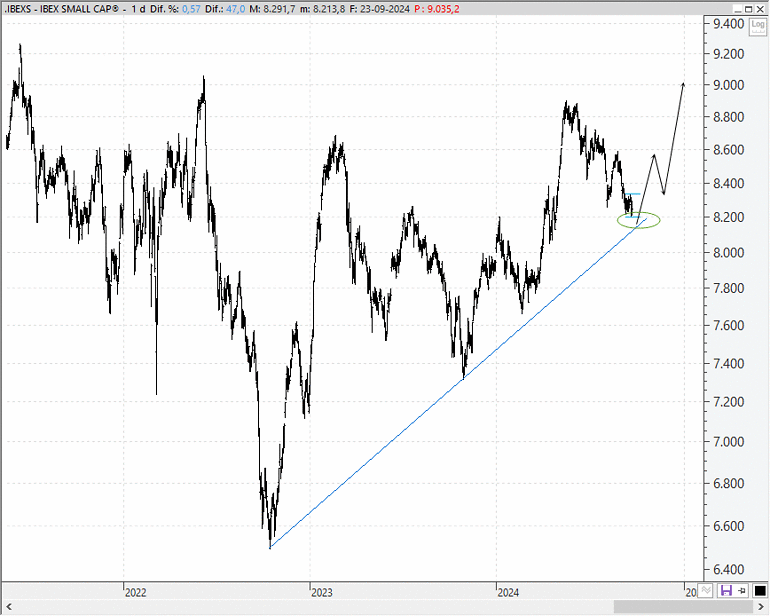The image size is (770, 616).
Task: Click the 8.600 price axis label
Action: click(729, 150)
